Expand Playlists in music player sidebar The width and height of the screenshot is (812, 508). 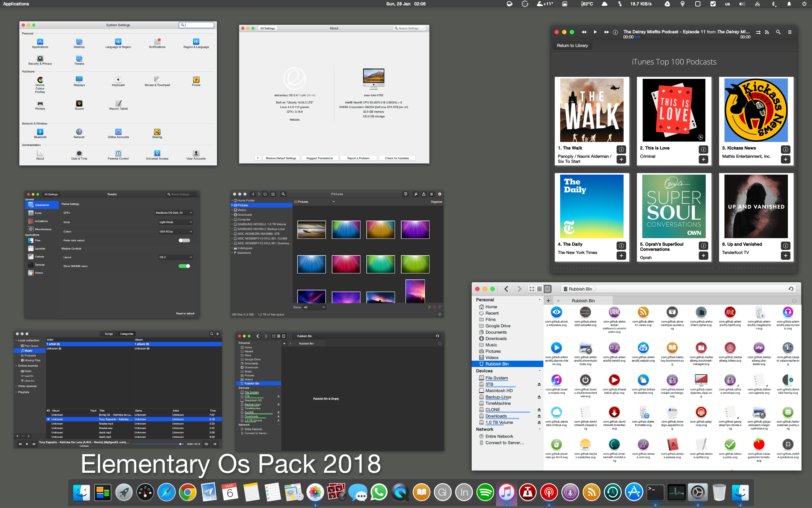[x=16, y=392]
